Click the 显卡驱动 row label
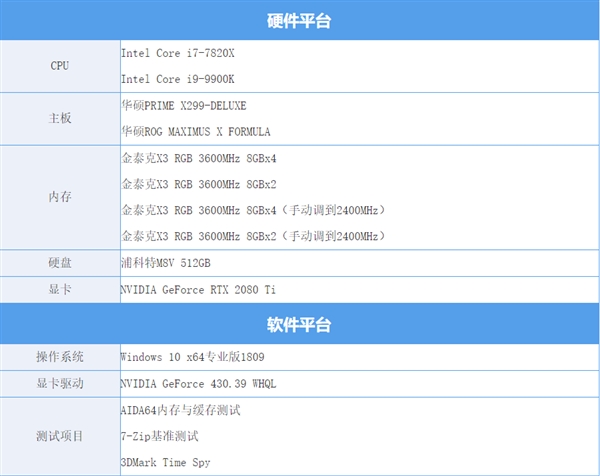This screenshot has width=600, height=476. tap(60, 383)
